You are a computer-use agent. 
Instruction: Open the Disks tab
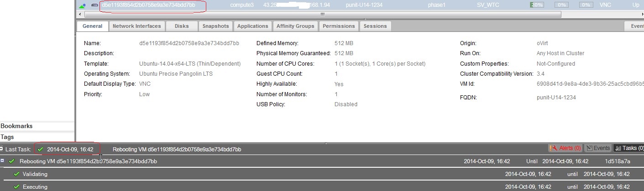click(182, 26)
